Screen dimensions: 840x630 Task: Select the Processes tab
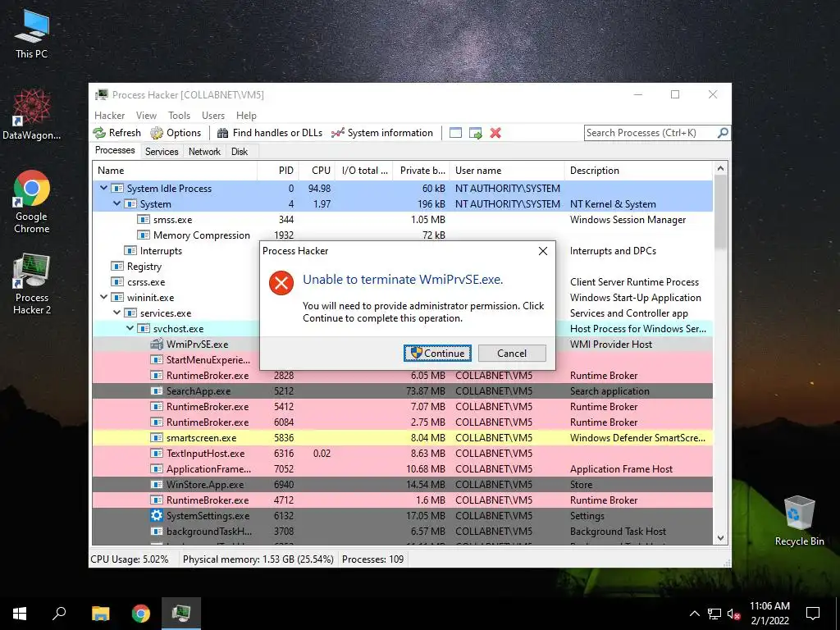pos(115,150)
